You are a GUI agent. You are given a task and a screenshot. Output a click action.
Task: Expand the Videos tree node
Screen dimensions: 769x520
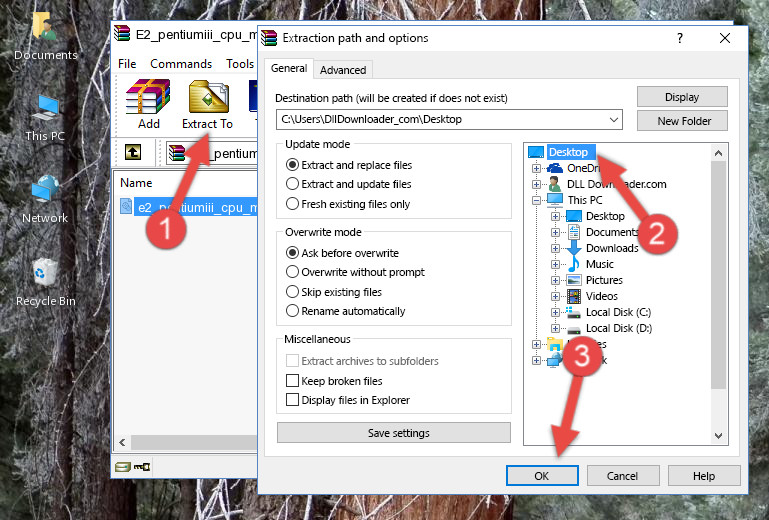[x=555, y=296]
